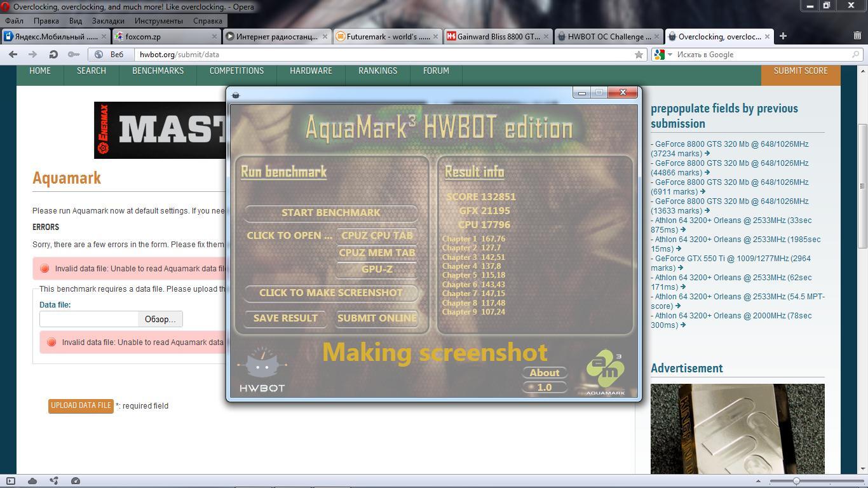Click the UPLOAD DATA FILE button
Image resolution: width=868 pixels, height=488 pixels.
click(81, 405)
